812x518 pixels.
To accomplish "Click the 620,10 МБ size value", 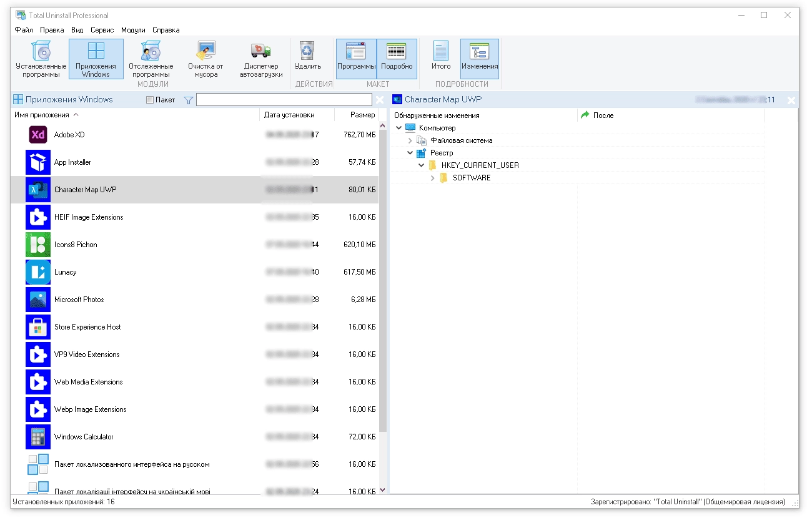I will click(360, 245).
